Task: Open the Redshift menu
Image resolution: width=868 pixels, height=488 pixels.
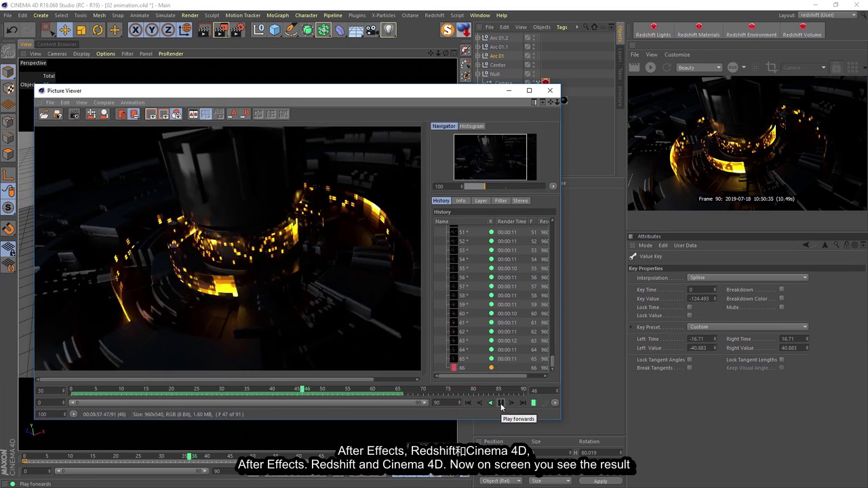Action: [435, 15]
